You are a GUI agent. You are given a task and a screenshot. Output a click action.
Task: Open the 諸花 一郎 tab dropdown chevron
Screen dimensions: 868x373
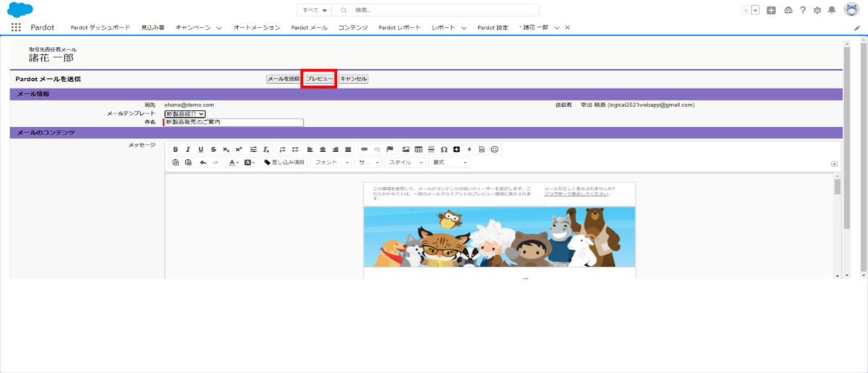click(557, 27)
